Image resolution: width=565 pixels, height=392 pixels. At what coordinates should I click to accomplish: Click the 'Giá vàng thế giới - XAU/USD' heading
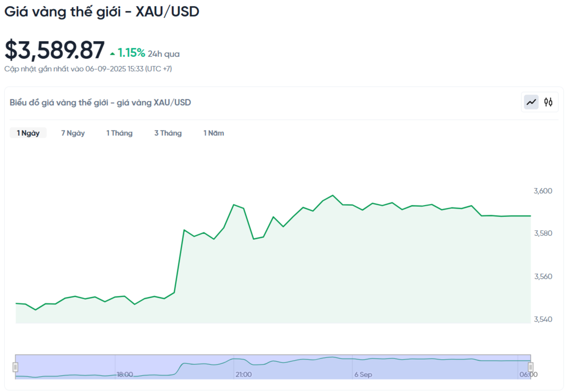pos(102,12)
